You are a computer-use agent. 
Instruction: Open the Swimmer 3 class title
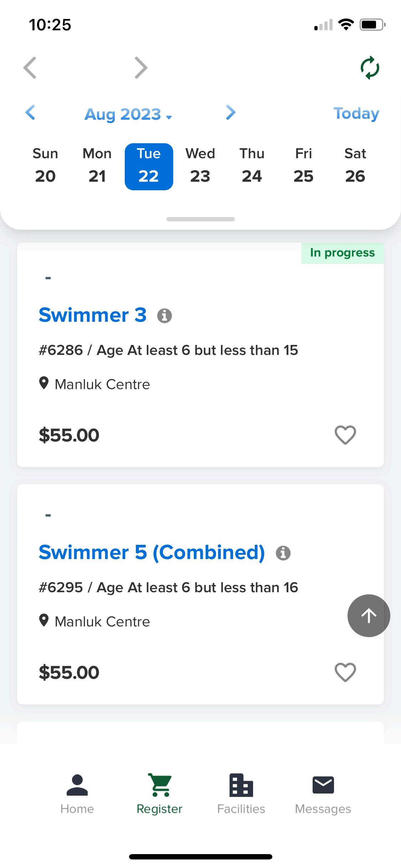pos(93,315)
